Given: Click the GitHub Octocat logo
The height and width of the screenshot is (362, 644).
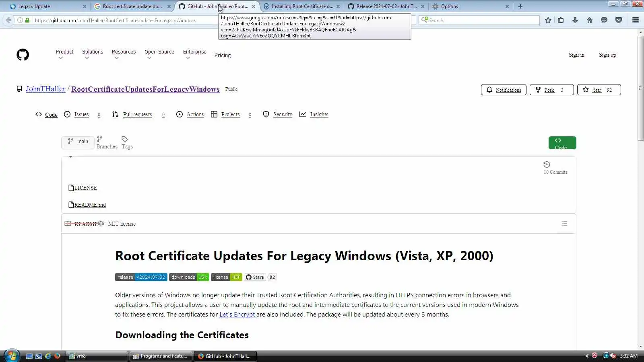Looking at the screenshot, I should [23, 55].
